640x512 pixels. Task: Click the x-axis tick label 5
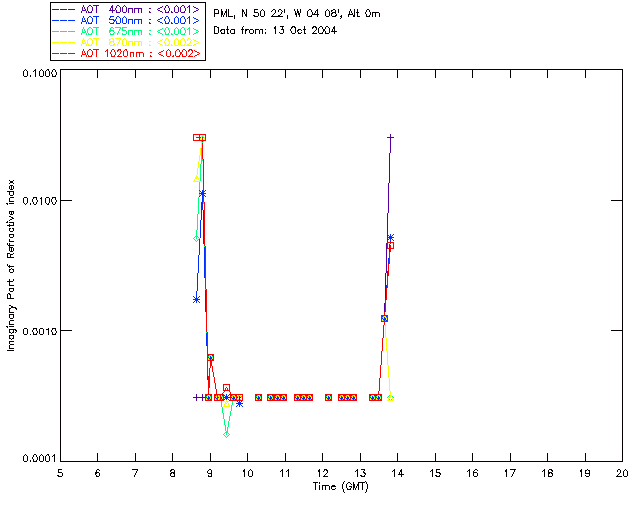point(60,473)
